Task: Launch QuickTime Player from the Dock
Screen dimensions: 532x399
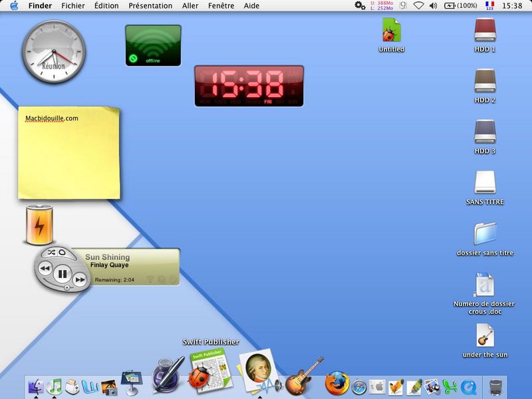Action: pos(469,387)
